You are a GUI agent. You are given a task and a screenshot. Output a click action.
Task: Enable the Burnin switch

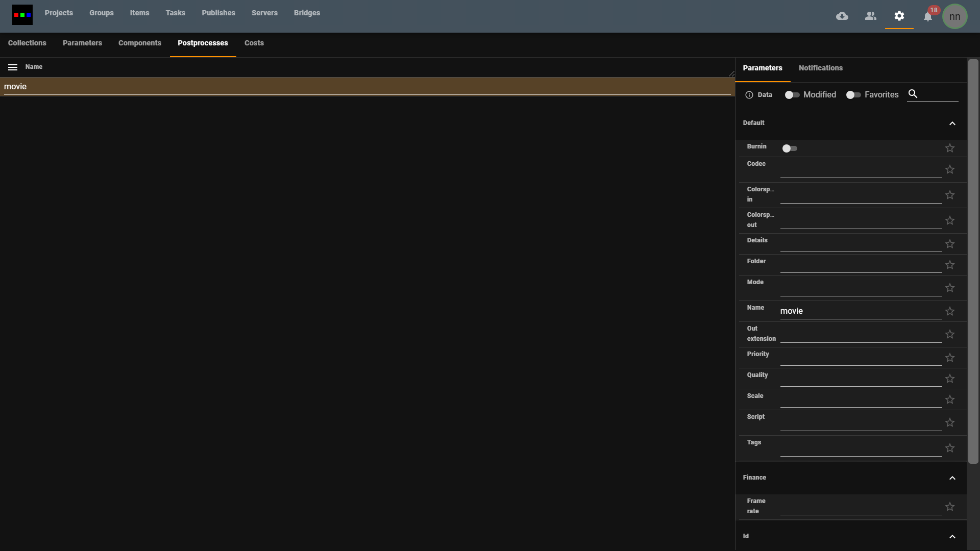tap(790, 148)
